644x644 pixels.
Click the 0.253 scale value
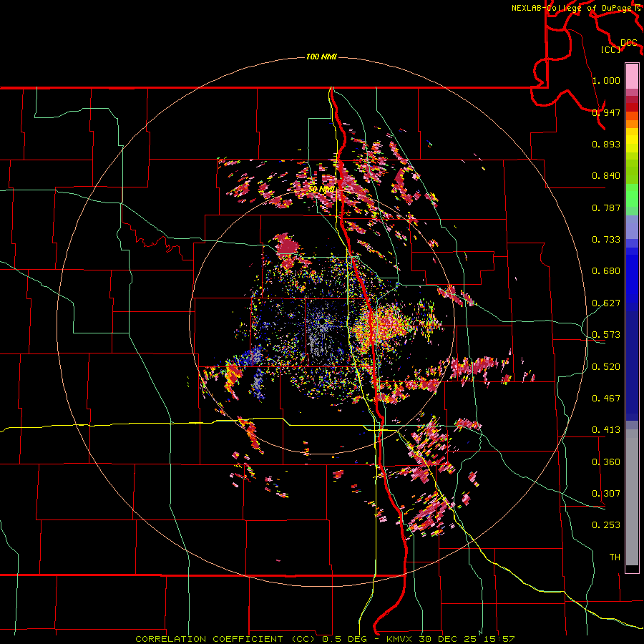click(x=606, y=525)
